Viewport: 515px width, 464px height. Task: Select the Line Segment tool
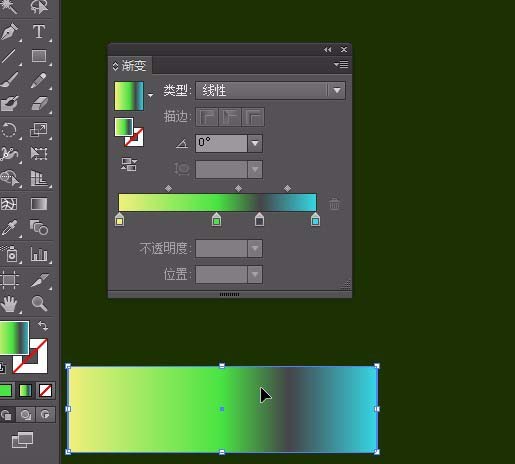pos(10,56)
